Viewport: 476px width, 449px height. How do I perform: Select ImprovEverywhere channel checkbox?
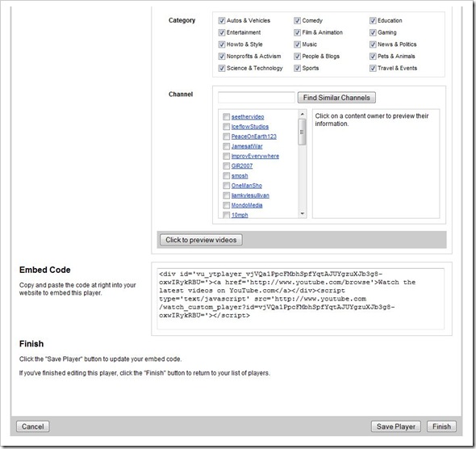pos(226,156)
